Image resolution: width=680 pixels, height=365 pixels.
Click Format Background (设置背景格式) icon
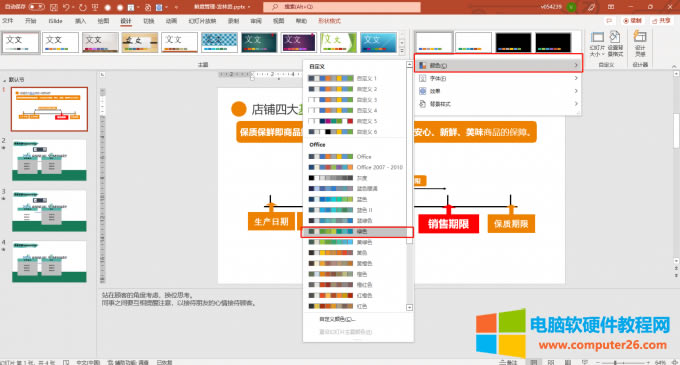point(615,44)
